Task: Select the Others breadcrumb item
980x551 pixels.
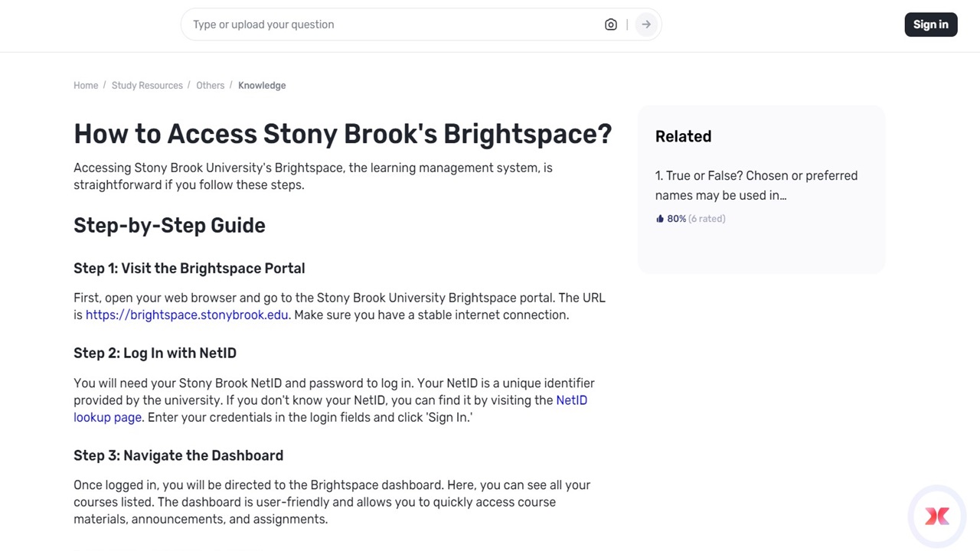Action: tap(210, 86)
